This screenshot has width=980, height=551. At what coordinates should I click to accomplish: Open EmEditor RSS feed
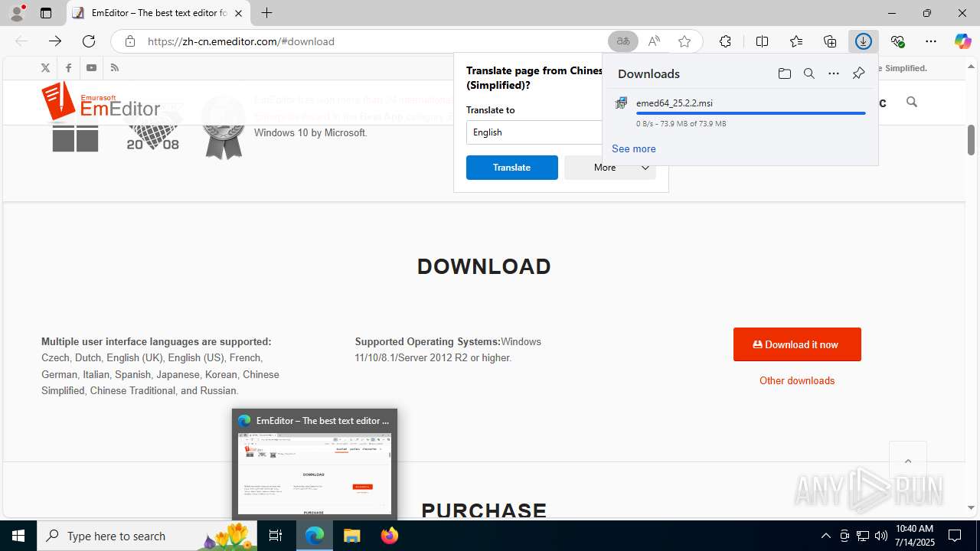[114, 68]
